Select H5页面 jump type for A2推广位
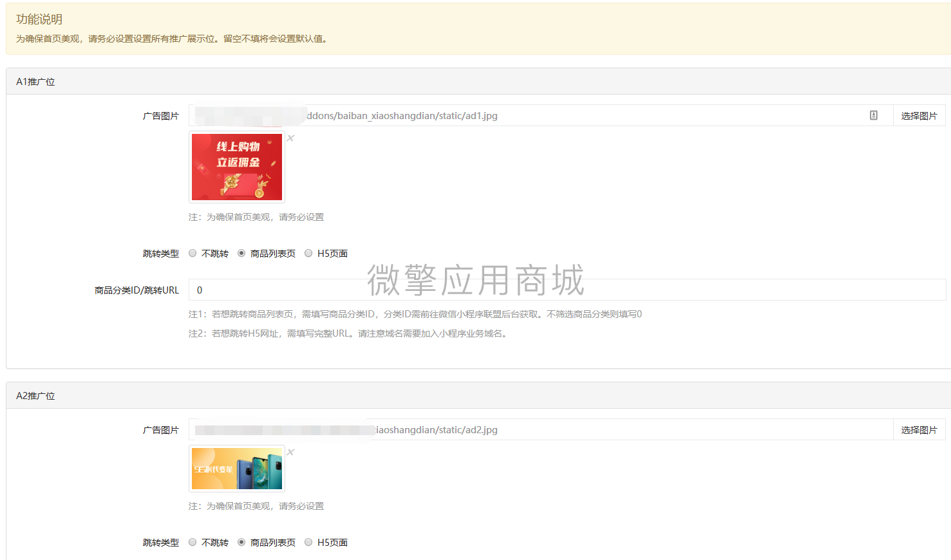 pos(308,542)
